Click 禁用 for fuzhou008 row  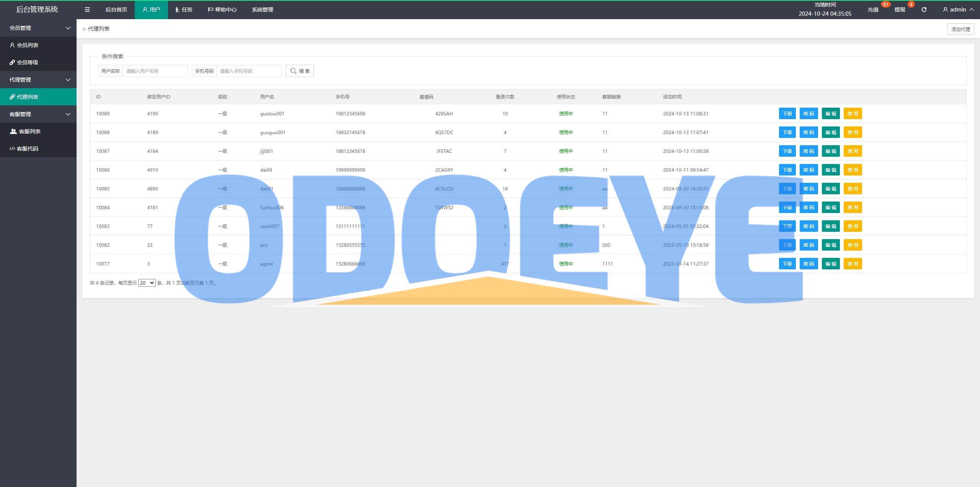click(853, 207)
